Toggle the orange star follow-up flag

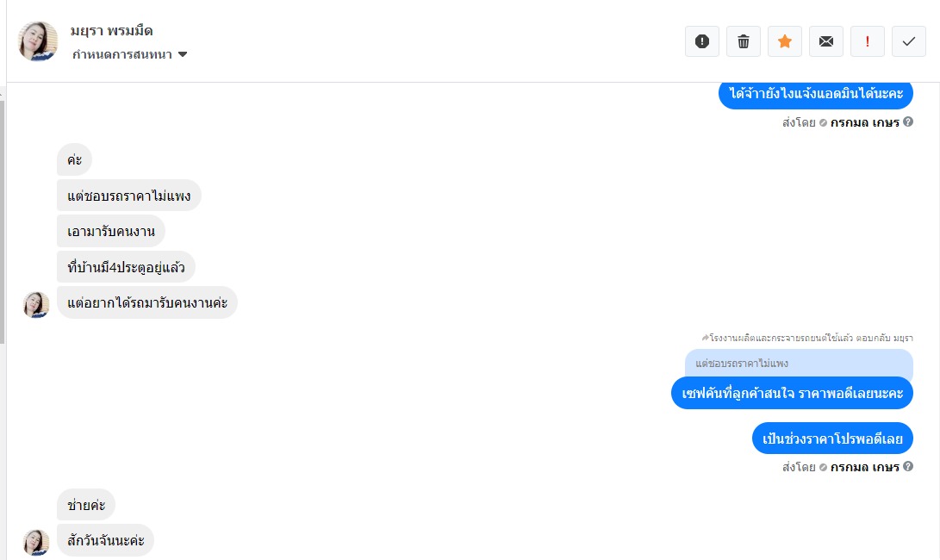(x=785, y=41)
